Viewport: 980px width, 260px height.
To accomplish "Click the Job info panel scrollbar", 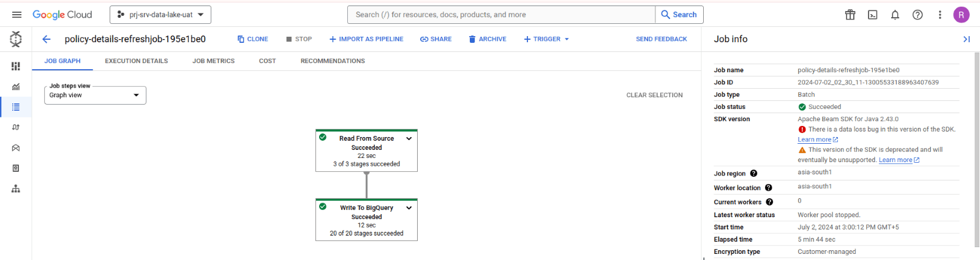I will (977, 150).
